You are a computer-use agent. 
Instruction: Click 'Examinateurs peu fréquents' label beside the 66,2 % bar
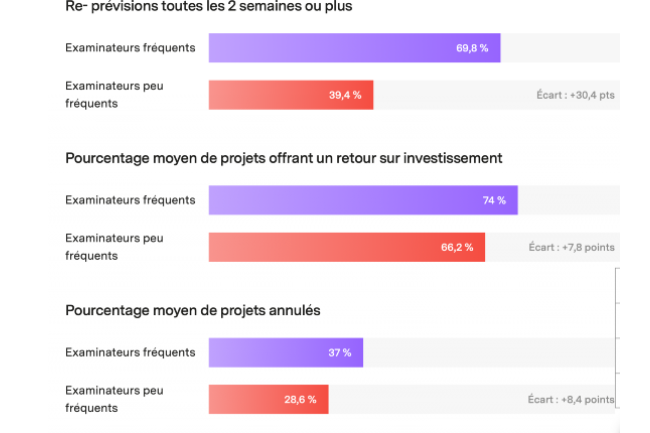113,247
